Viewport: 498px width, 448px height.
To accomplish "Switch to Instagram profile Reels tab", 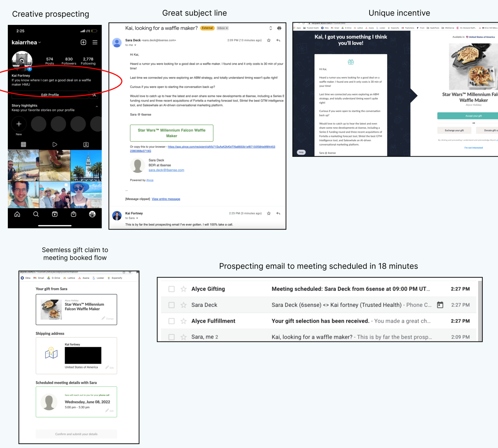I will pos(55,144).
